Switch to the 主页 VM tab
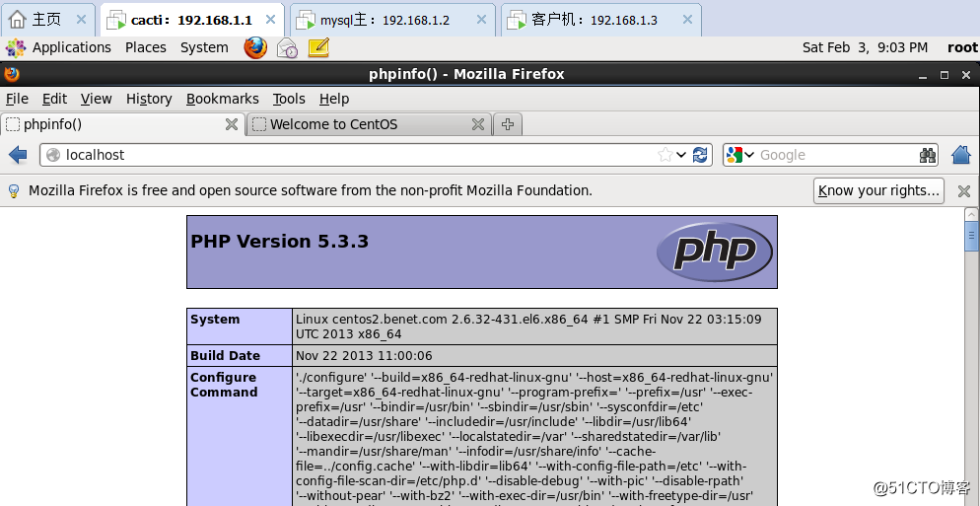980x506 pixels. pos(47,20)
